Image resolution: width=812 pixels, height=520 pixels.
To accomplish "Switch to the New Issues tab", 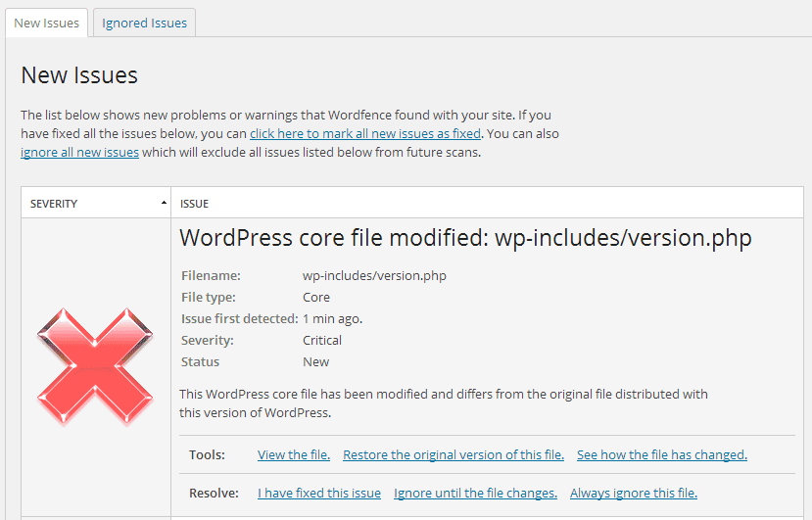I will [x=47, y=23].
